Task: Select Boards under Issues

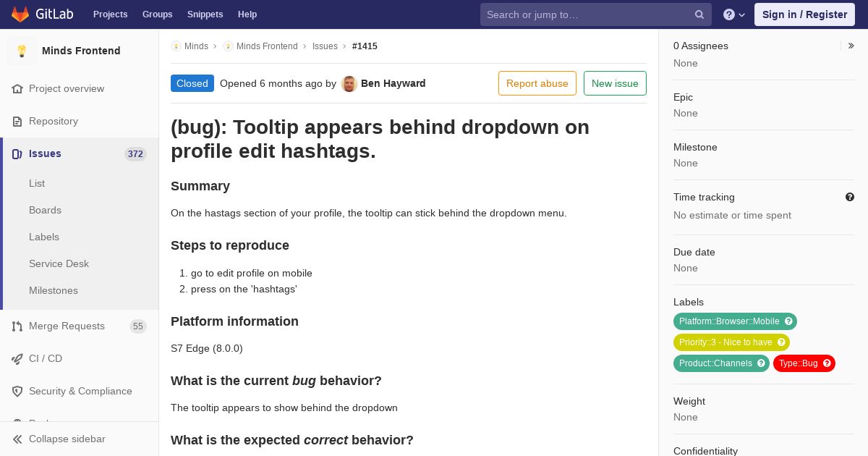Action: point(45,210)
